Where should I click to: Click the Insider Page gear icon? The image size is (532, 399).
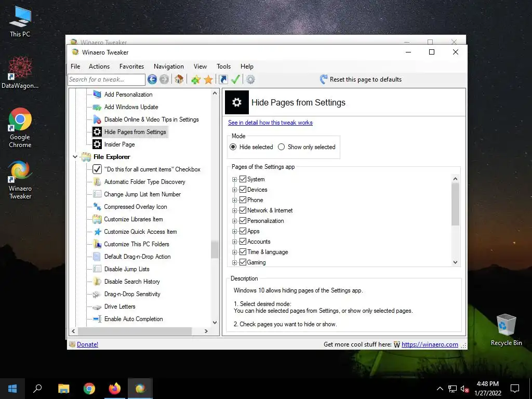click(97, 144)
